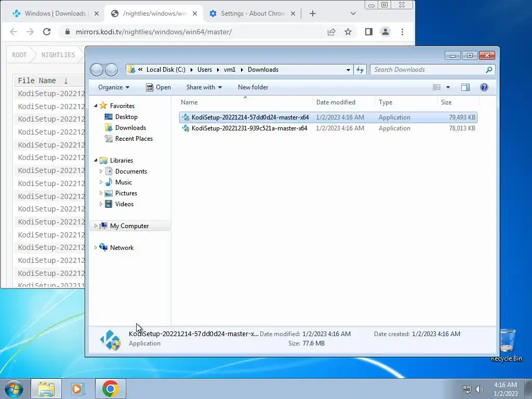Click the large Kodi icon in details pane

[x=110, y=340]
